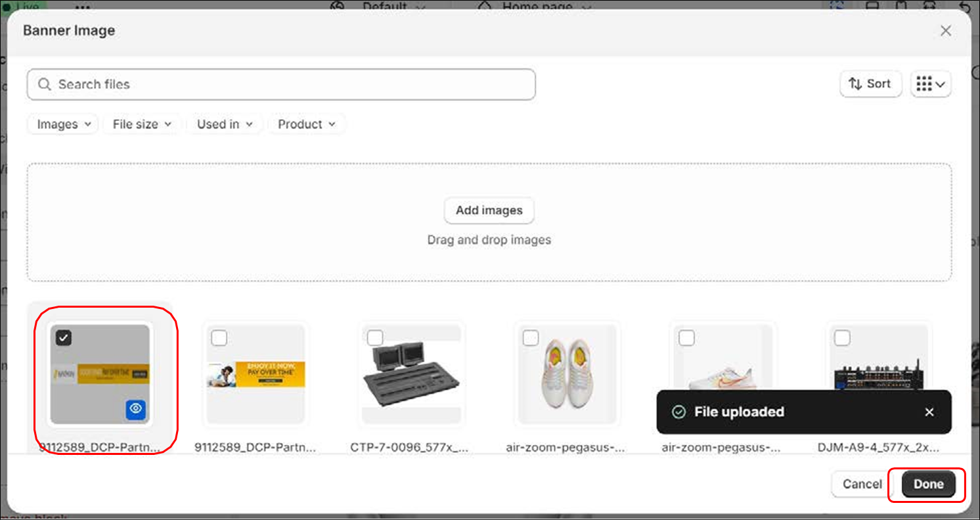Check the CTP-7-0096 image checkbox

375,338
